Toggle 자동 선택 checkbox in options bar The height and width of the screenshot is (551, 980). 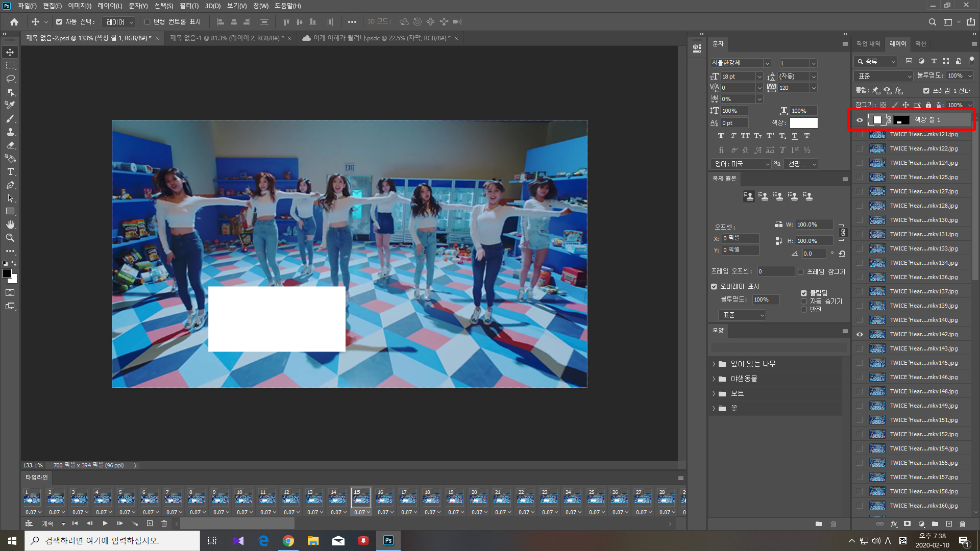(x=59, y=22)
